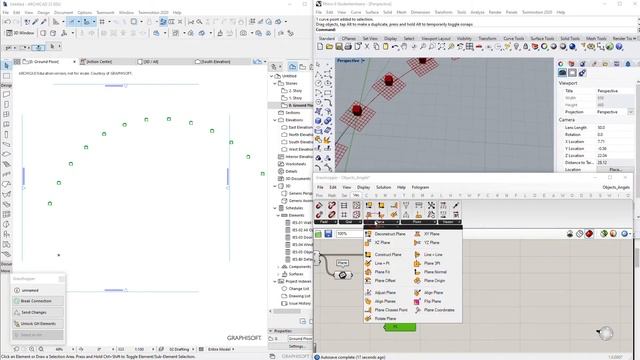Open ARCHICAD South Elevation tab
640x360 pixels.
[x=213, y=62]
